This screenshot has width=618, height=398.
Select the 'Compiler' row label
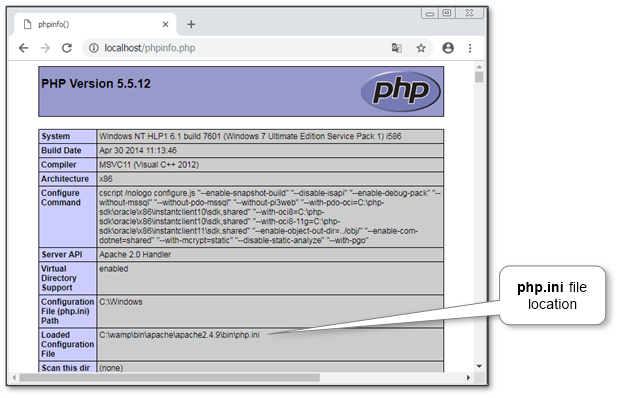click(x=59, y=165)
